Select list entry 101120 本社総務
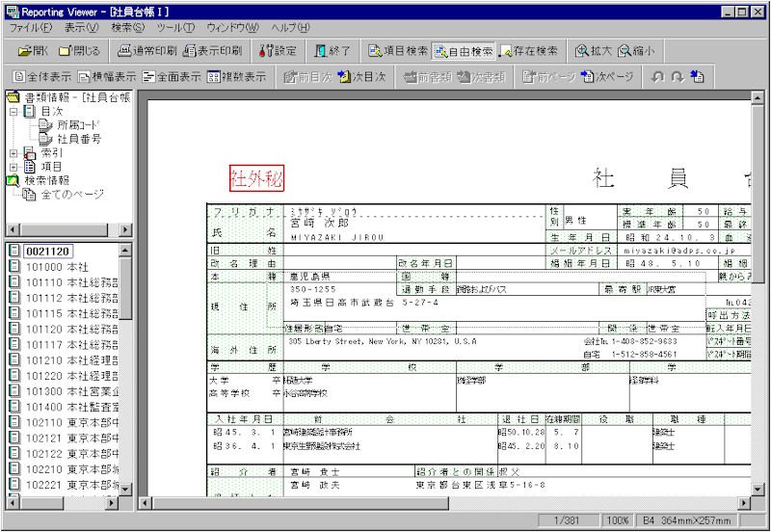This screenshot has width=771, height=532. 71,329
